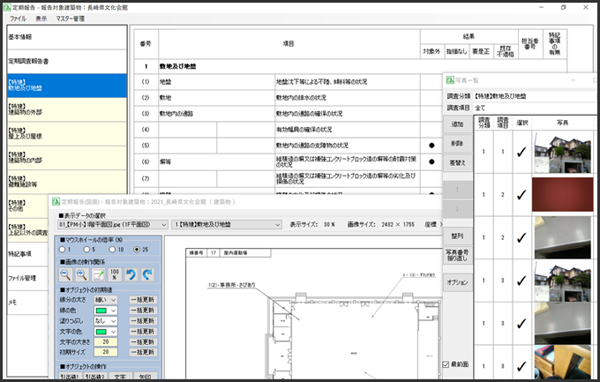Click the blue undo arrow icon
The image size is (600, 382).
coord(131,274)
